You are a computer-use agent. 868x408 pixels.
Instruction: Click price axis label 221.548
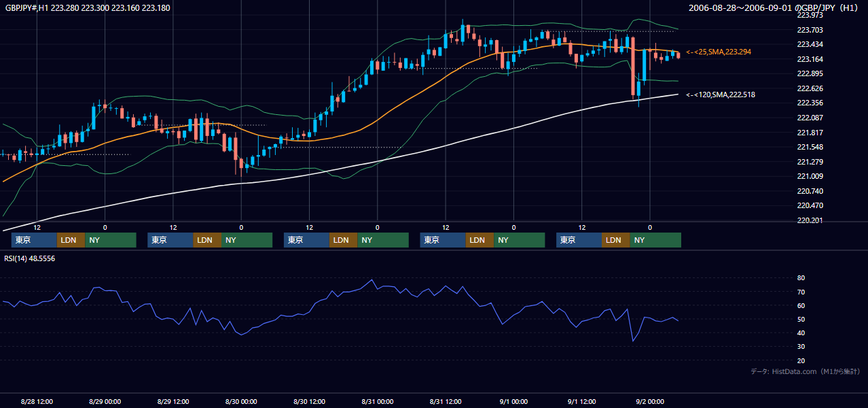(x=809, y=147)
